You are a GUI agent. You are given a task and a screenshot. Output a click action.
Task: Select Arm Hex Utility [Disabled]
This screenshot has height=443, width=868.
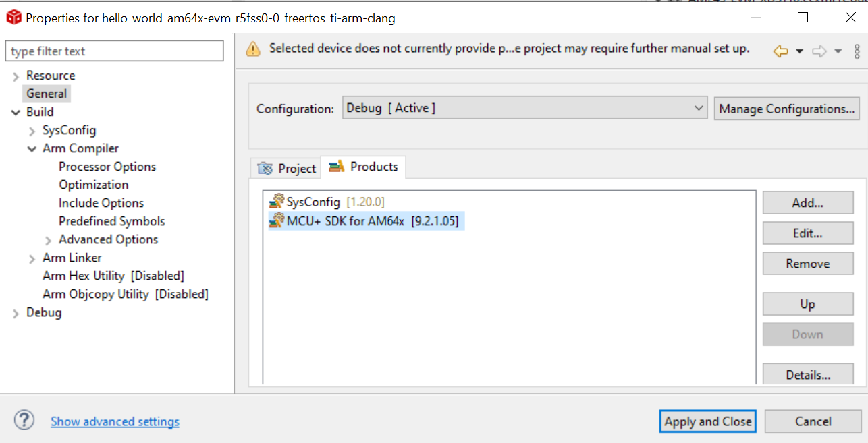click(113, 276)
